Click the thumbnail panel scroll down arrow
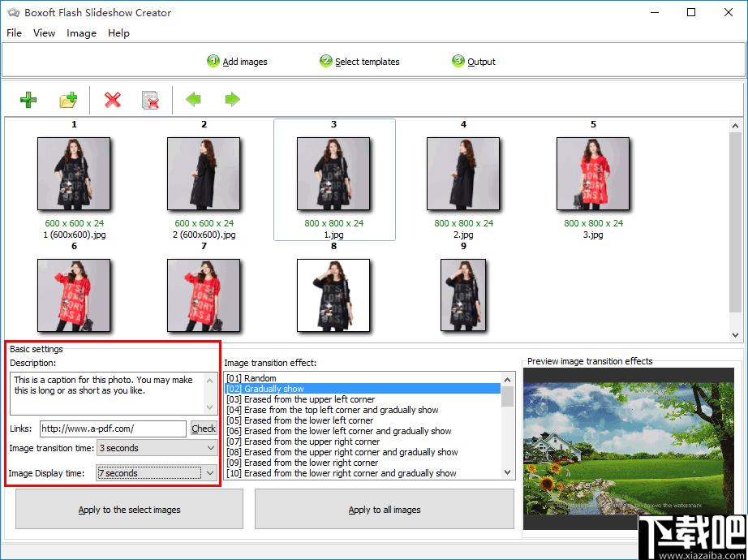This screenshot has height=560, width=748. click(736, 335)
